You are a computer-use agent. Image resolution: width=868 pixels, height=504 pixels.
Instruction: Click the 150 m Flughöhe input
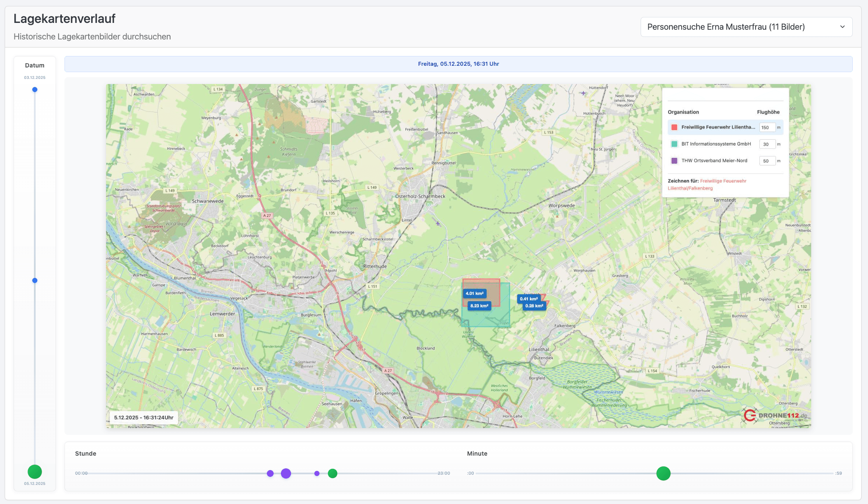pyautogui.click(x=767, y=127)
